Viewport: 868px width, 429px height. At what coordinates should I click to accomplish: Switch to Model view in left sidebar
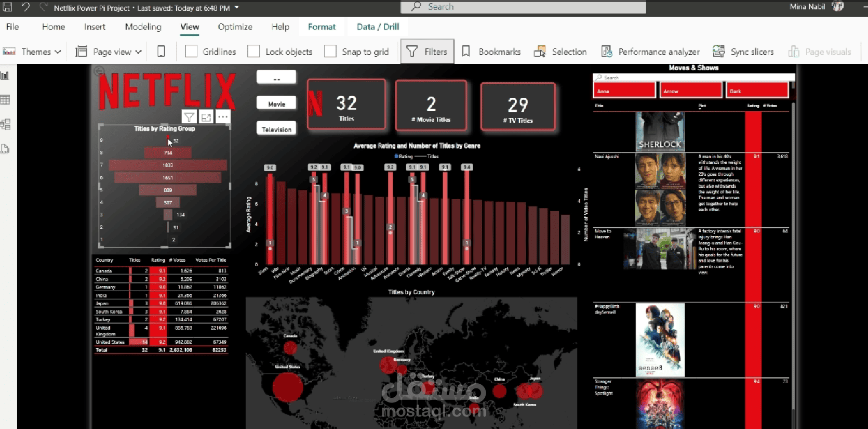5,124
